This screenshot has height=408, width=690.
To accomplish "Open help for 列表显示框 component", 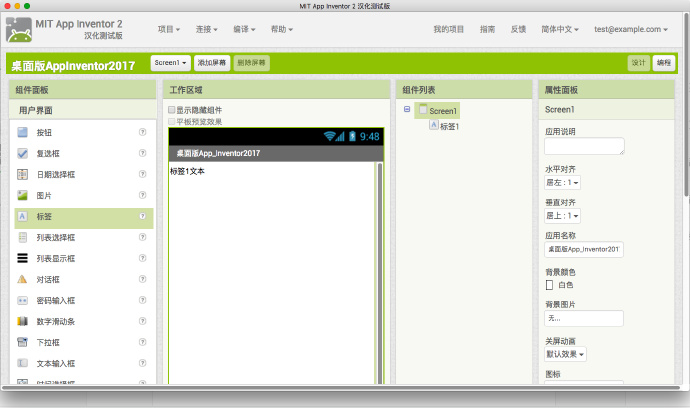I will (143, 257).
